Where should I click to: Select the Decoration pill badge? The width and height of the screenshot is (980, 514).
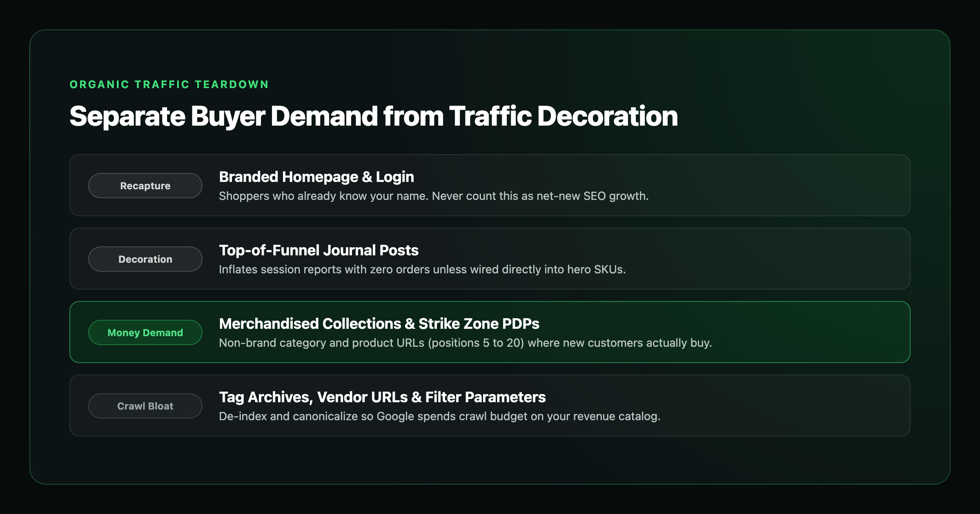tap(145, 259)
